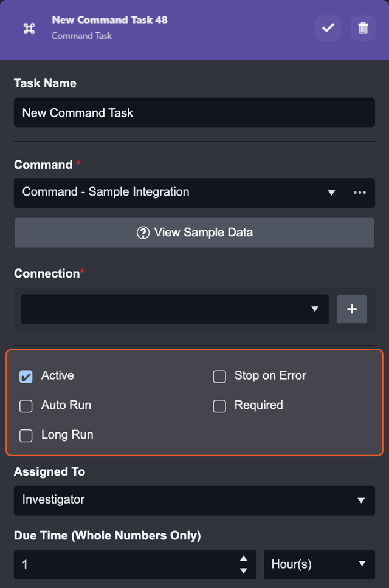Click the Task Name text field
Screen dimensions: 389x588
click(194, 113)
